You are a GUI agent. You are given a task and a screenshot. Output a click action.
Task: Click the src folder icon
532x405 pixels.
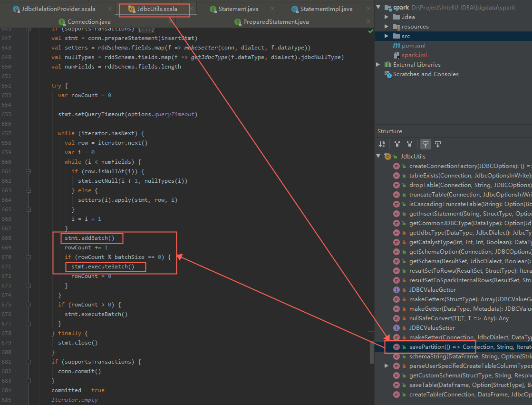[x=397, y=36]
